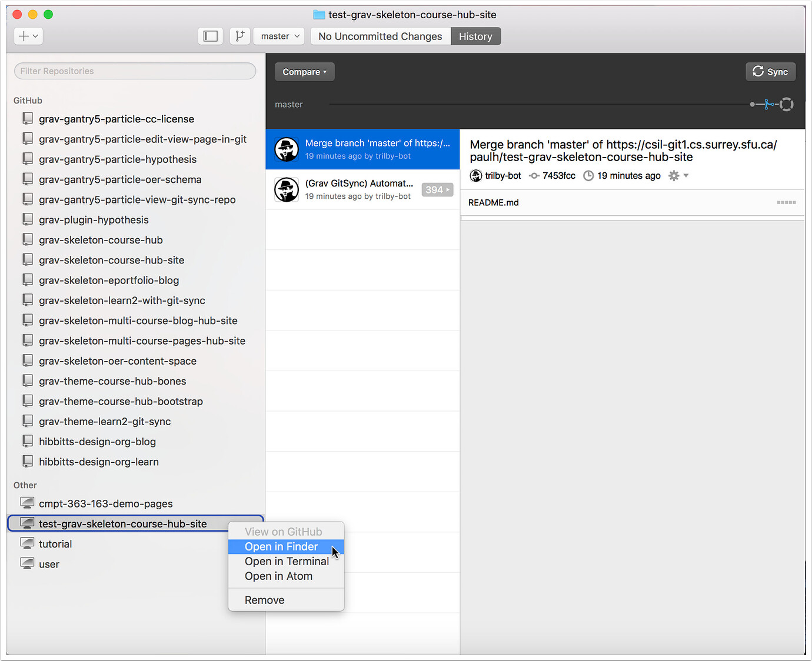
Task: Open the Compare dropdown
Action: point(304,71)
